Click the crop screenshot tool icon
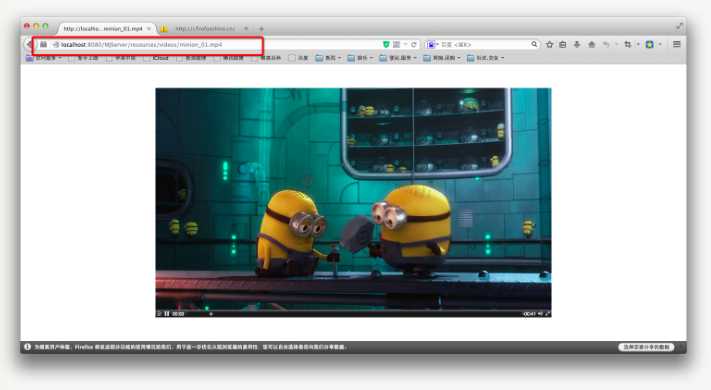711x390 pixels. pos(628,44)
